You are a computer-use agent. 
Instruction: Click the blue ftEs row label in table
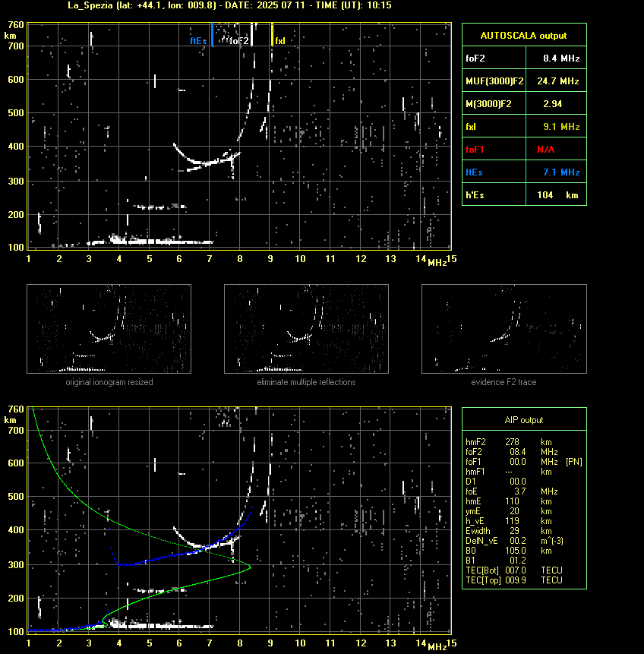(474, 172)
